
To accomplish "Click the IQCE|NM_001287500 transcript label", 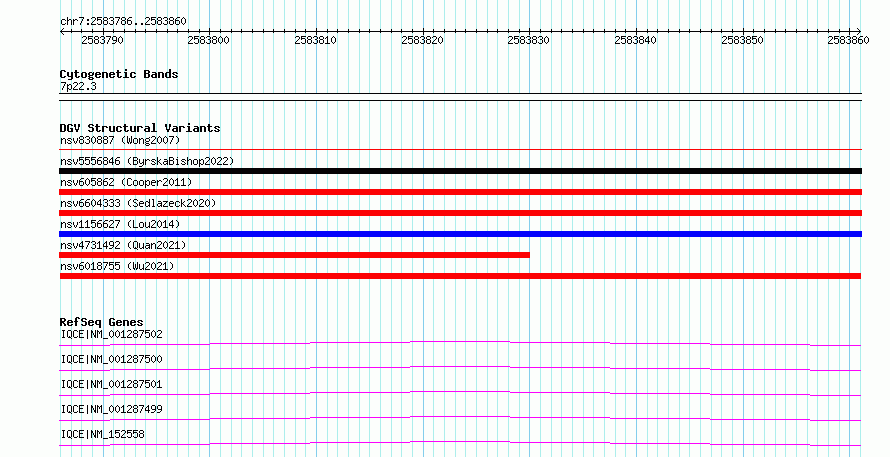I will [111, 359].
